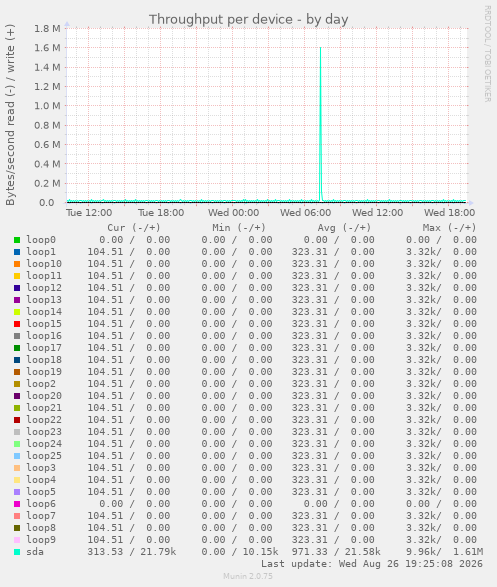Screen dimensions: 497x587
Task: Click the Munin 2.0.75 version text
Action: [248, 576]
